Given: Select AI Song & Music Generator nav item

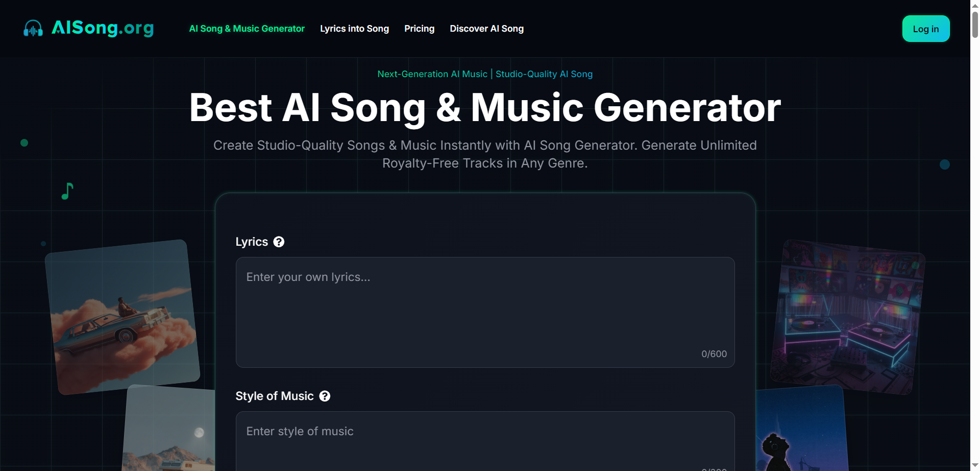Looking at the screenshot, I should click(x=247, y=29).
